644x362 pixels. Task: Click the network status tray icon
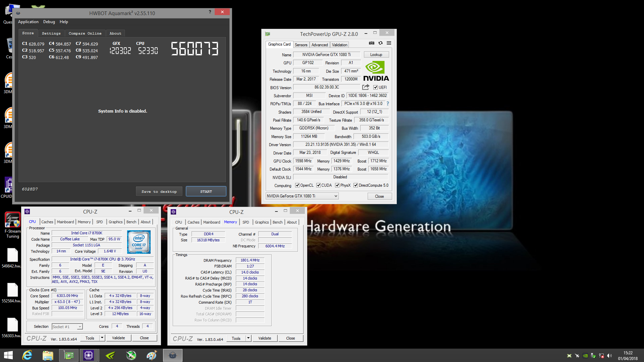pos(601,356)
